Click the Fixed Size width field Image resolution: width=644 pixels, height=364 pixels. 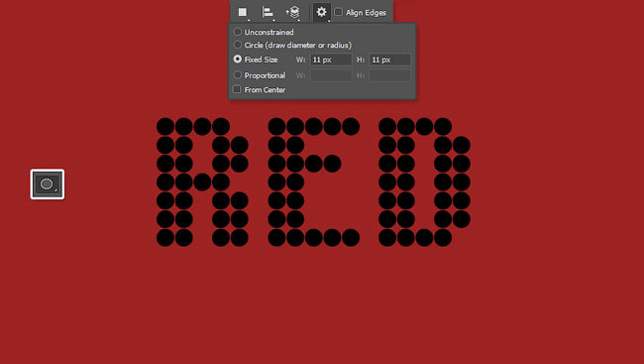331,60
